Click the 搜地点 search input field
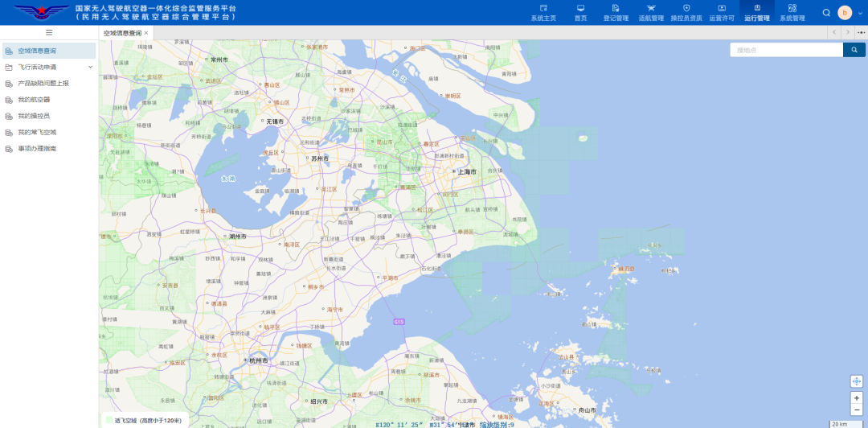This screenshot has width=868, height=428. click(787, 50)
